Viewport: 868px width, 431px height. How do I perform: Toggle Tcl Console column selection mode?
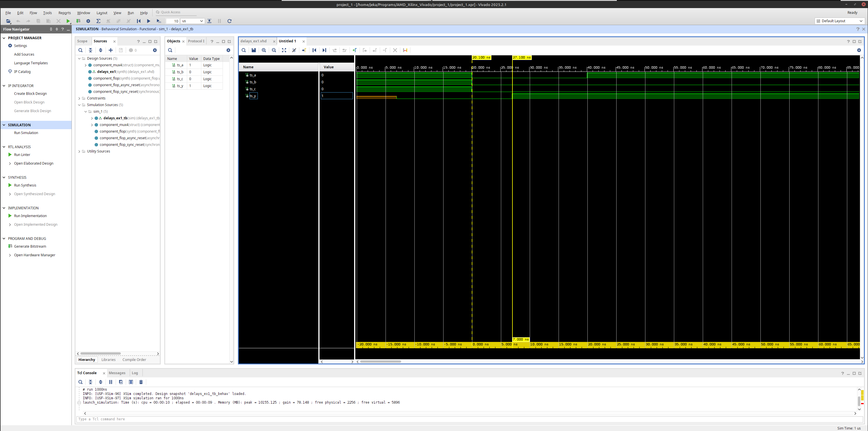pos(131,382)
